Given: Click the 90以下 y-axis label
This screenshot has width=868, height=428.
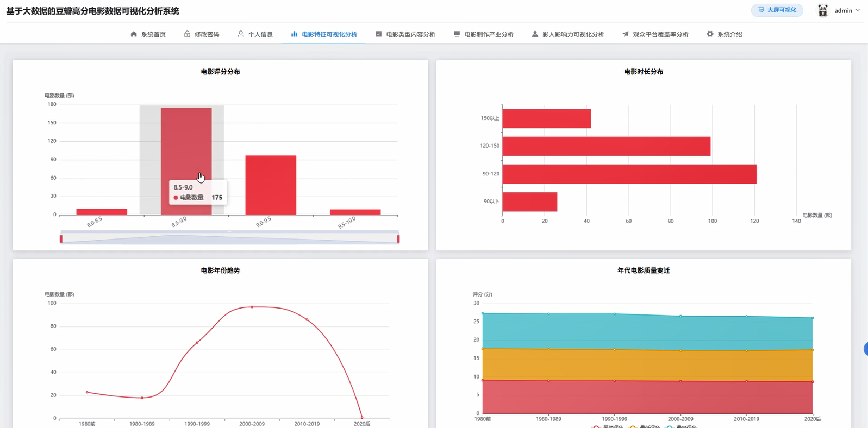Looking at the screenshot, I should 491,202.
